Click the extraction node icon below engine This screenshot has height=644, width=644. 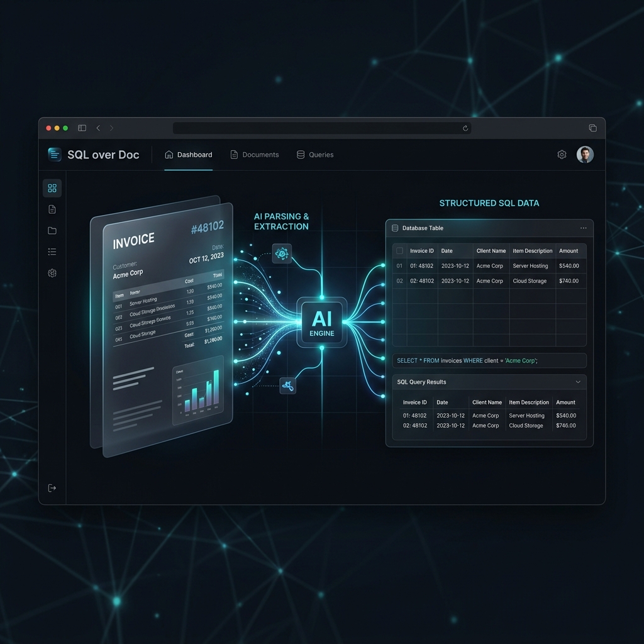pos(287,386)
